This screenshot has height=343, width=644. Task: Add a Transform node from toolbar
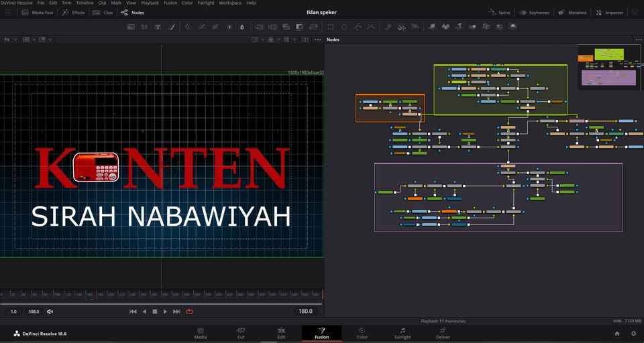point(313,27)
